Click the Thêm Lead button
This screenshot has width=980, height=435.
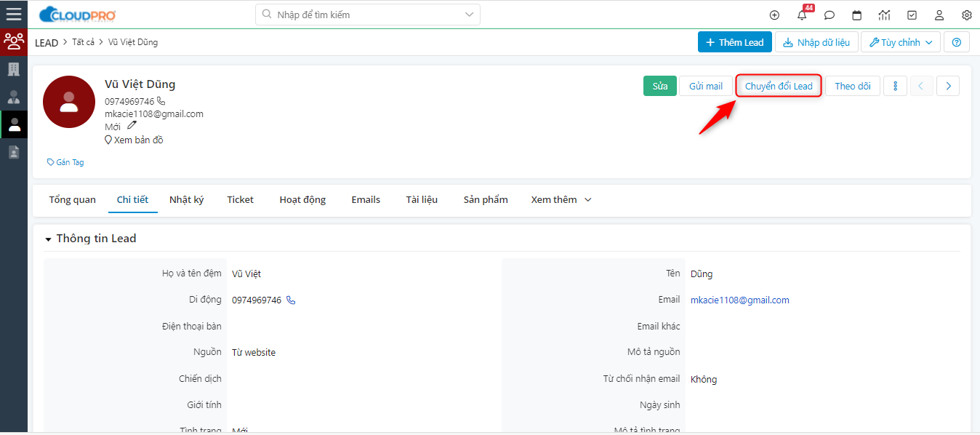click(x=734, y=42)
